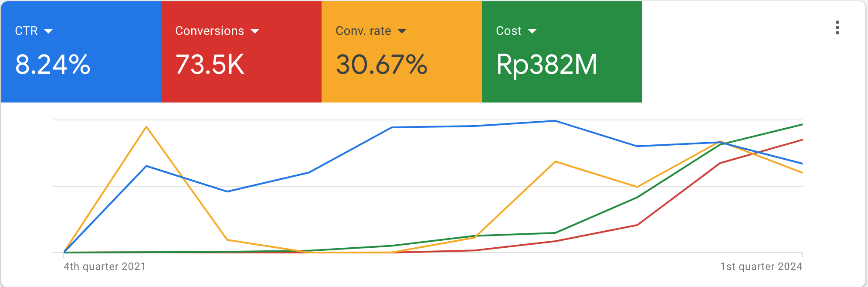Screen dimensions: 868x287
Task: Click the 73.5K conversions value
Action: [210, 65]
